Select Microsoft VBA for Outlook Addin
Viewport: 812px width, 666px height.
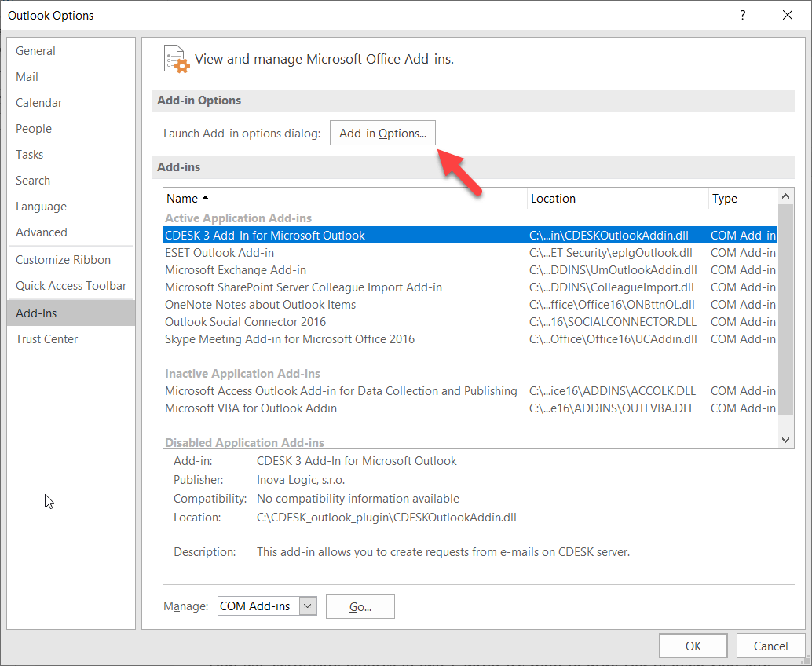tap(470, 408)
